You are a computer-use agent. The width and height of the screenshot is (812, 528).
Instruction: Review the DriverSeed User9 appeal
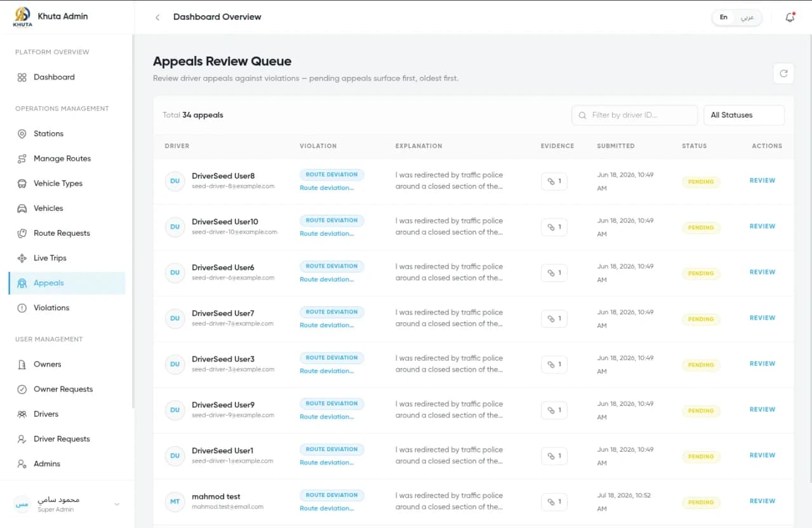pyautogui.click(x=762, y=409)
